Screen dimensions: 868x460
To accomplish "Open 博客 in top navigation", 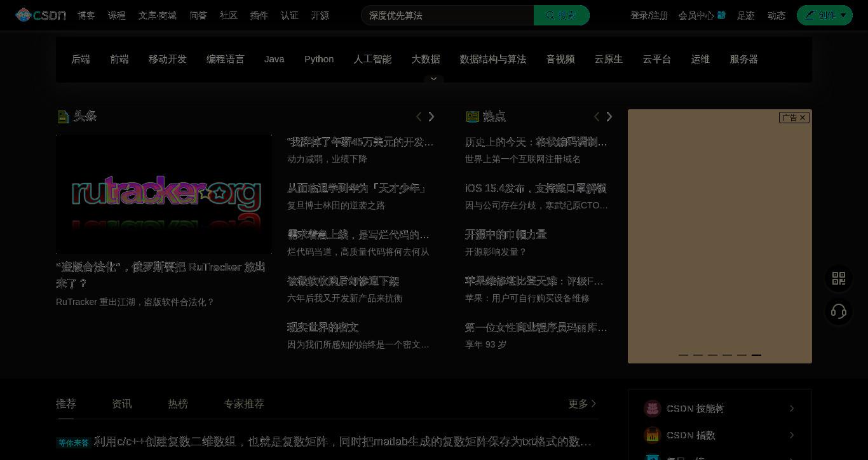I will (x=86, y=15).
